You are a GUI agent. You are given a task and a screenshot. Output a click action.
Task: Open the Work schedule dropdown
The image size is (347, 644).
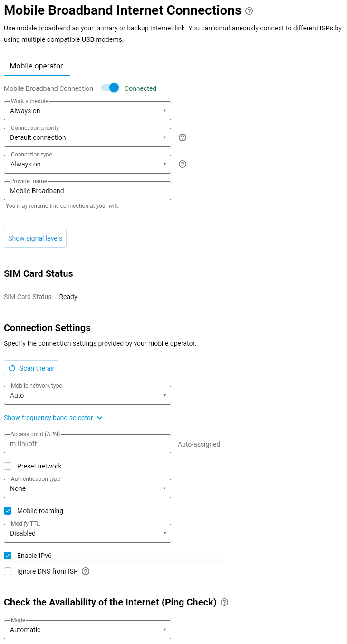[x=87, y=111]
